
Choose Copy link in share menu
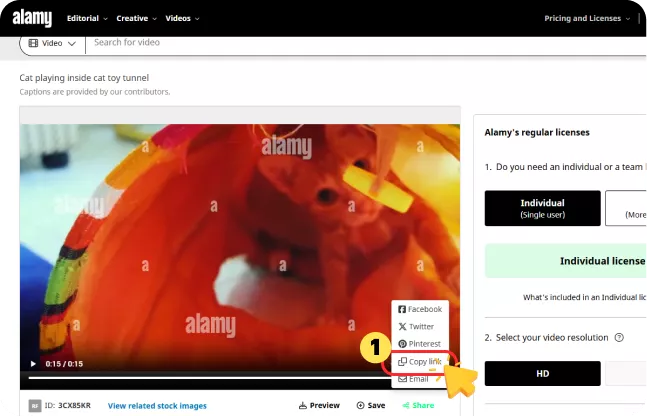420,362
